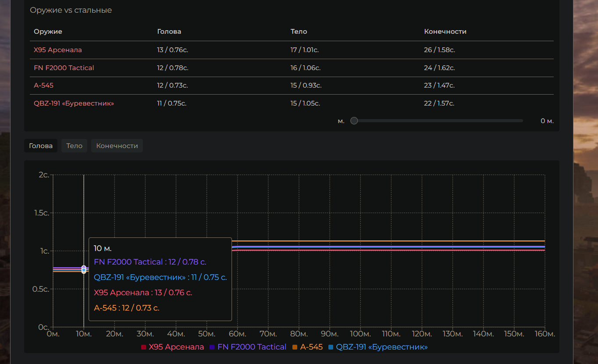Click the distance slider handle
Viewport: 598px width, 364px height.
[x=354, y=121]
